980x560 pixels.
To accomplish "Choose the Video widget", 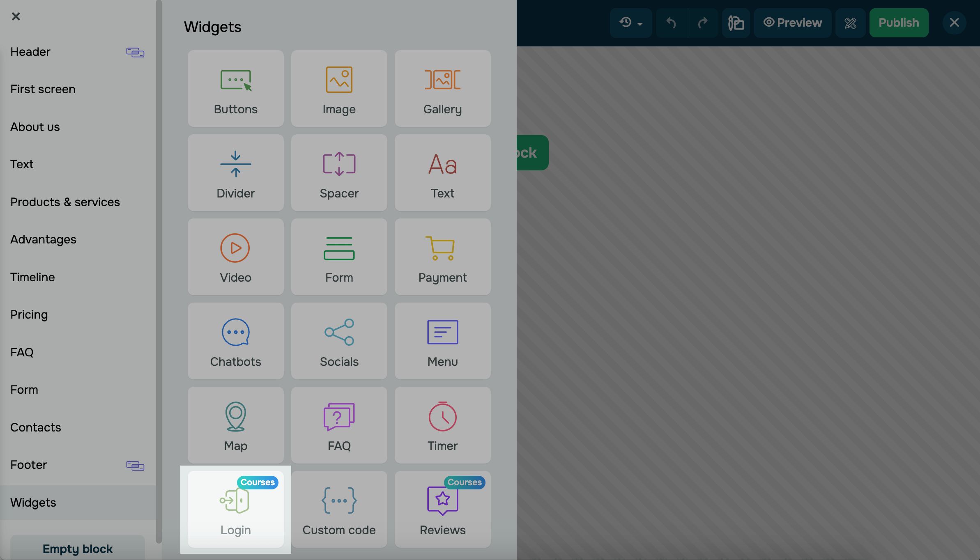I will (235, 257).
